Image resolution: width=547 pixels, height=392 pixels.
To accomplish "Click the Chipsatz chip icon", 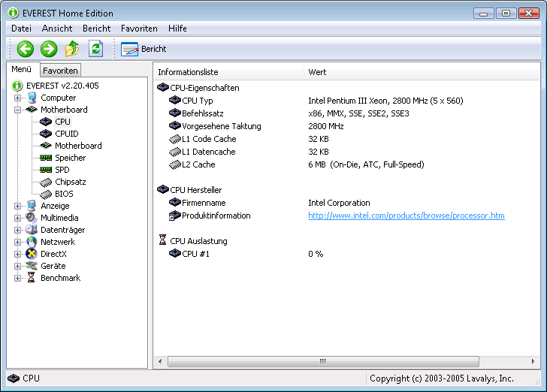I will click(x=46, y=182).
